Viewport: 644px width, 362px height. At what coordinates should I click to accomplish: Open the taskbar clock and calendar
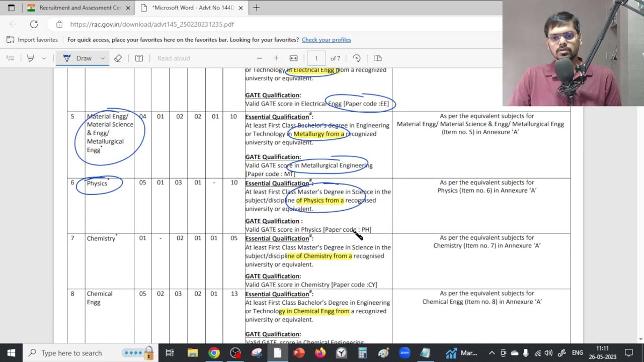coord(602,352)
